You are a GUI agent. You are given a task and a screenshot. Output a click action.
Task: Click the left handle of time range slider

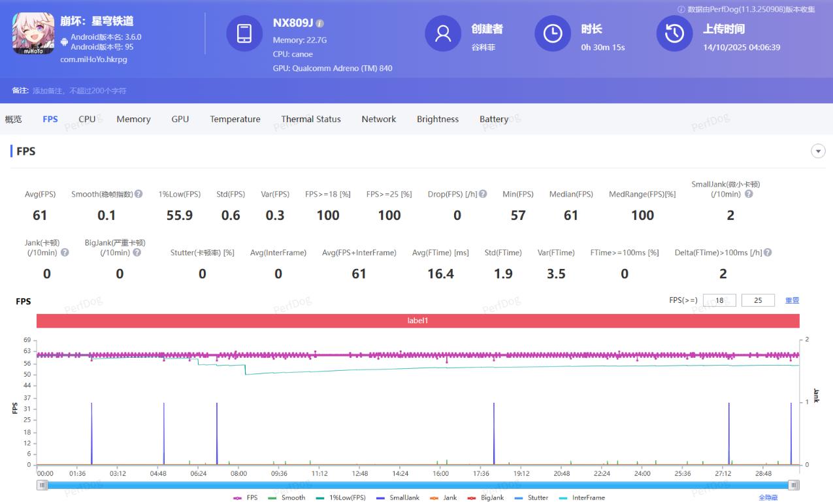[42, 485]
